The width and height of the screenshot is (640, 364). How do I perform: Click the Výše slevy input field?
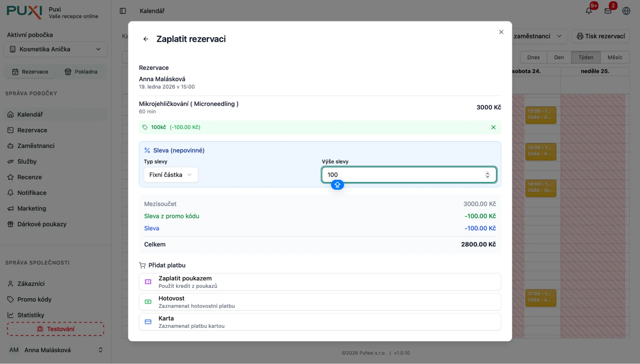coord(403,175)
